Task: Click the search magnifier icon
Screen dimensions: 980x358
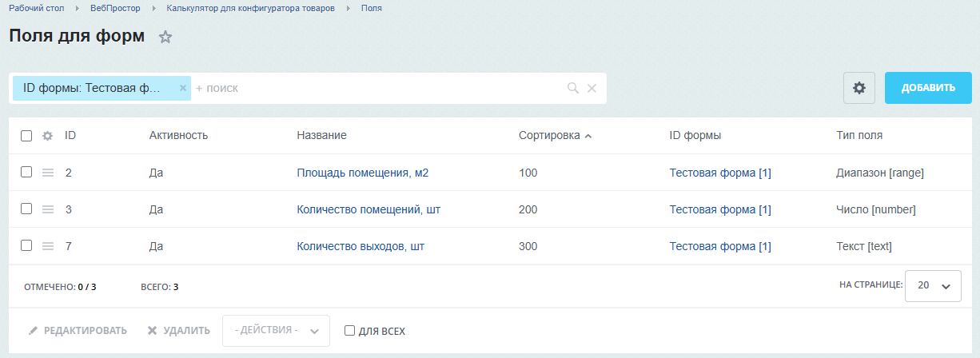Action: (572, 88)
